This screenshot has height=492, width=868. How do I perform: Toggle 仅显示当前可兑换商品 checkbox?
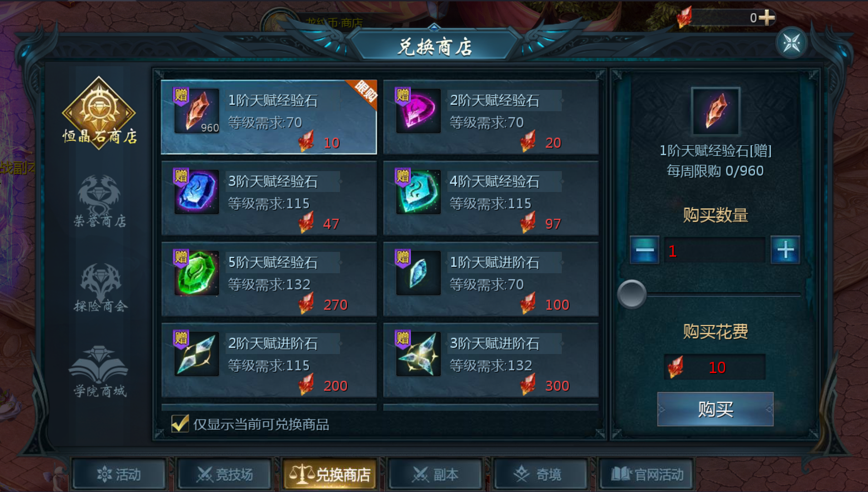tap(180, 423)
